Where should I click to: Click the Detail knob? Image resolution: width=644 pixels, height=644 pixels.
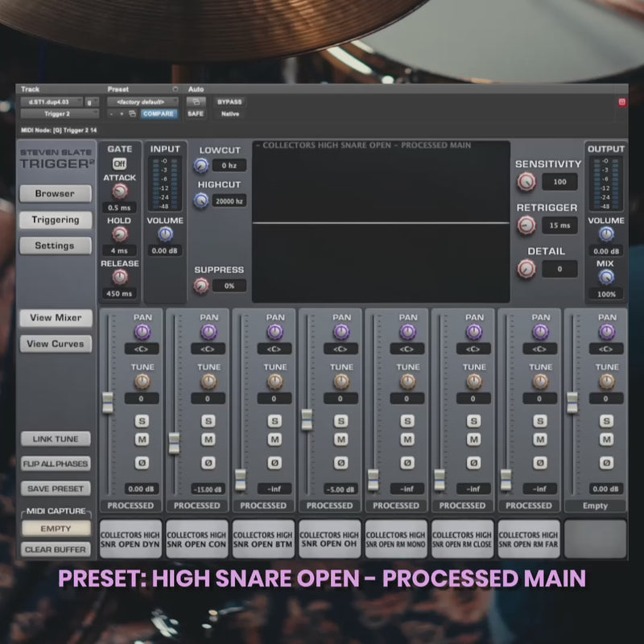pos(526,270)
